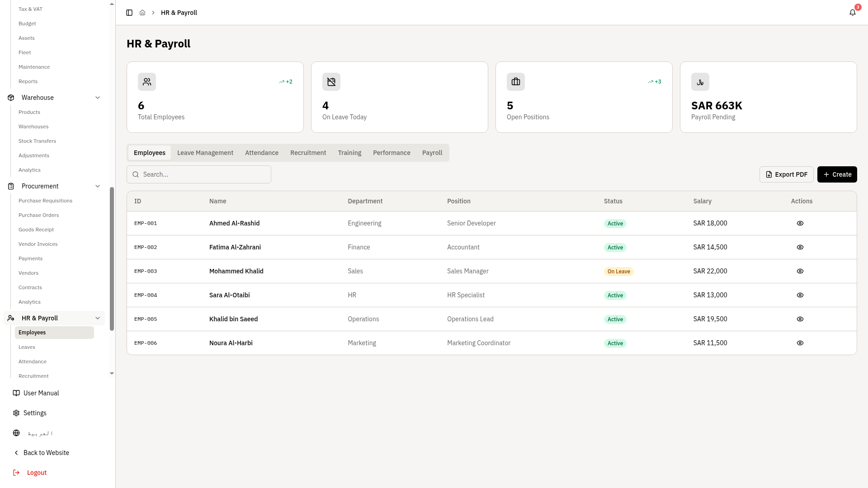Image resolution: width=868 pixels, height=488 pixels.
Task: View Noura Al-Harbi's record eye icon
Action: click(x=800, y=343)
